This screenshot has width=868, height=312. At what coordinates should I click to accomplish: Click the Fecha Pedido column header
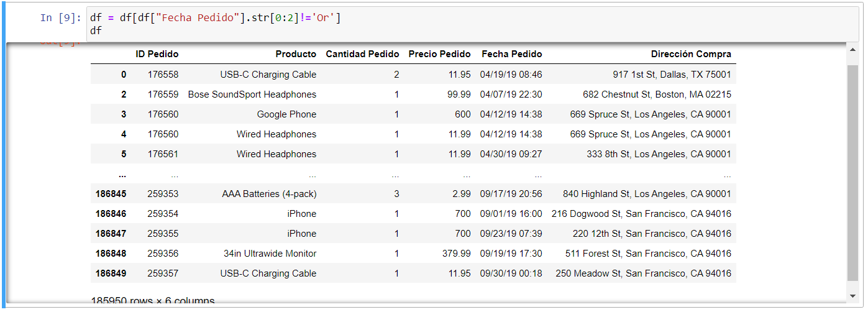(511, 54)
